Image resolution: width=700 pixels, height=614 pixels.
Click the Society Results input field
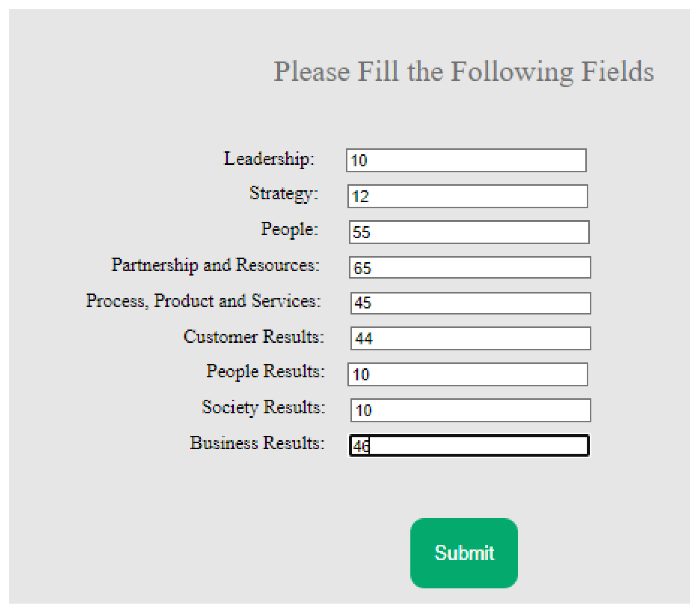[470, 410]
